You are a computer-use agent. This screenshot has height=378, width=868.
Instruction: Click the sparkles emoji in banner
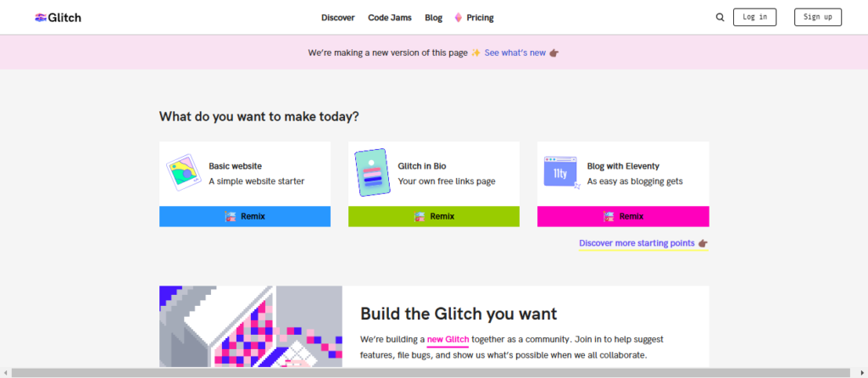476,53
